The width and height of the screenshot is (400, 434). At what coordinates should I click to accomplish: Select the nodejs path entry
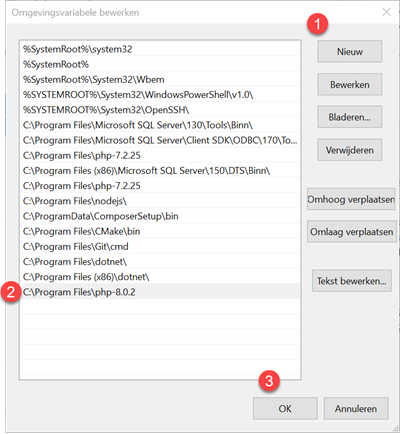click(x=160, y=201)
